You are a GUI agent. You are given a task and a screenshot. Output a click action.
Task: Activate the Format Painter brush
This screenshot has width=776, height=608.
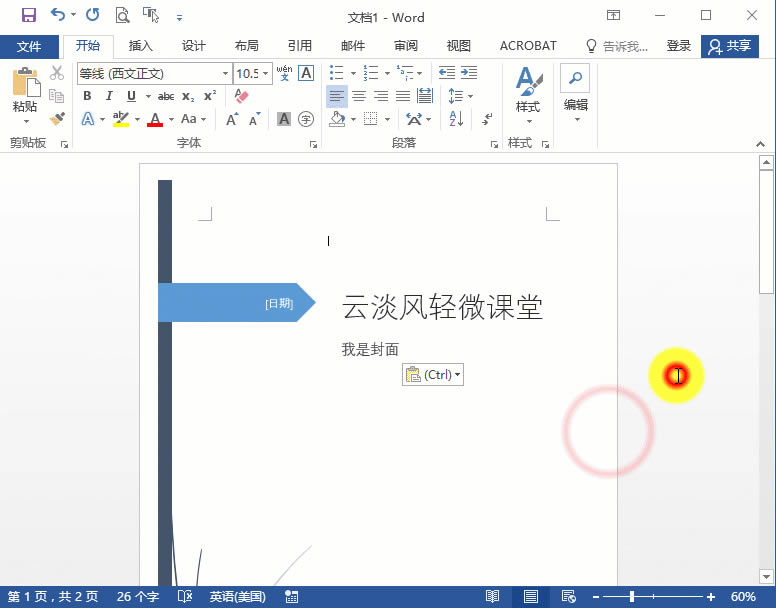(57, 119)
